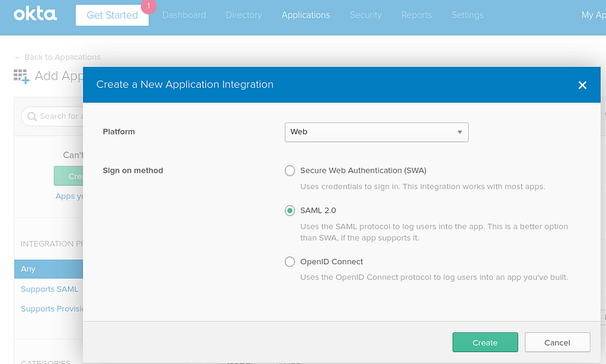
Task: Click the Cancel button
Action: 557,342
